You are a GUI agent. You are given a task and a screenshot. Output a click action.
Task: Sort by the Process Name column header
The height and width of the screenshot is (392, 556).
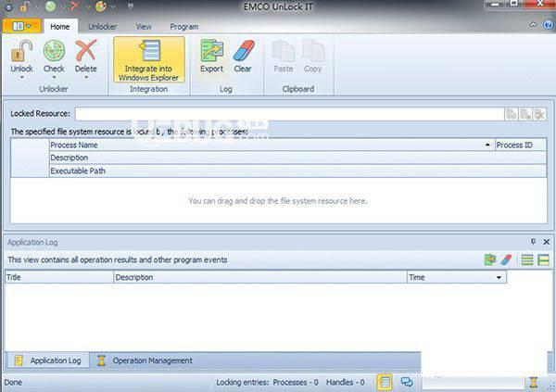272,145
